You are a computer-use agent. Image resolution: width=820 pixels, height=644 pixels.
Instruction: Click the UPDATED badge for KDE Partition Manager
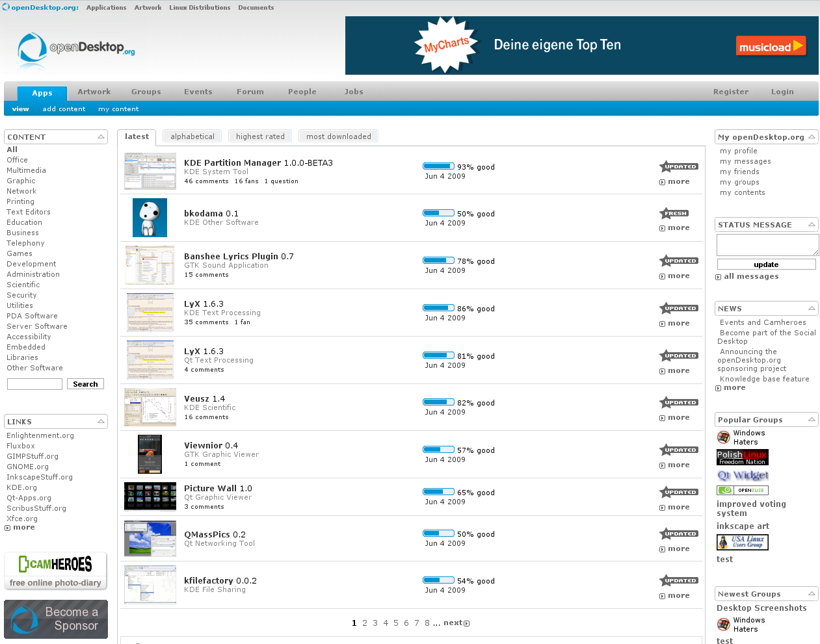point(678,166)
